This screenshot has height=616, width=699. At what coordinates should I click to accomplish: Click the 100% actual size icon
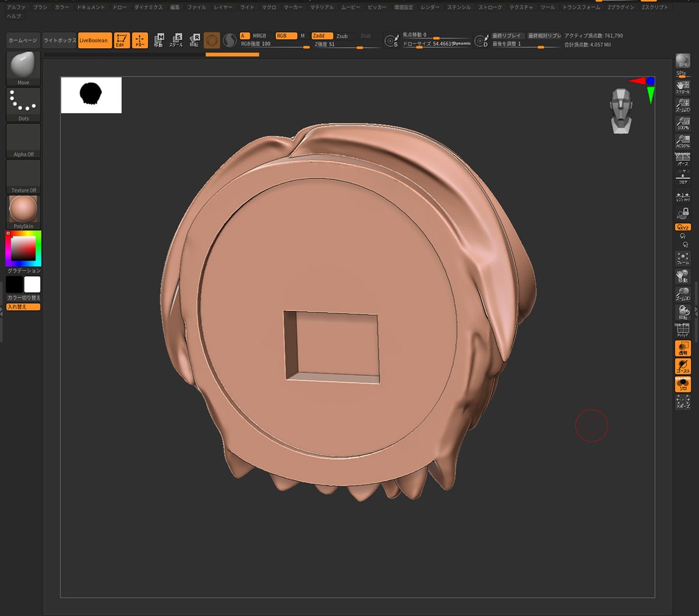tap(683, 124)
